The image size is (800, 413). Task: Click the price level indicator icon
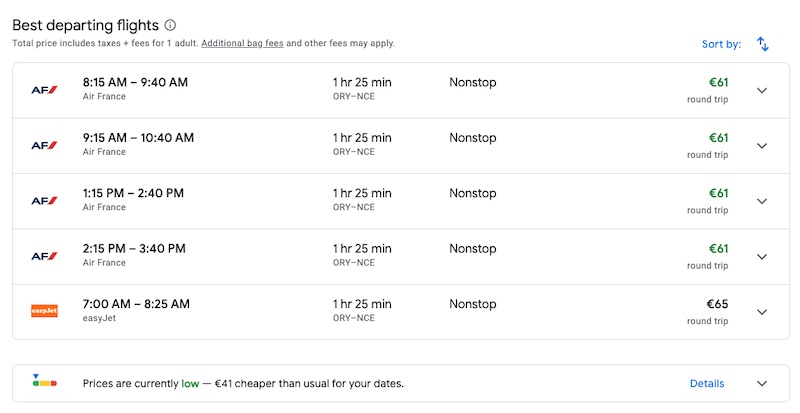click(x=43, y=383)
